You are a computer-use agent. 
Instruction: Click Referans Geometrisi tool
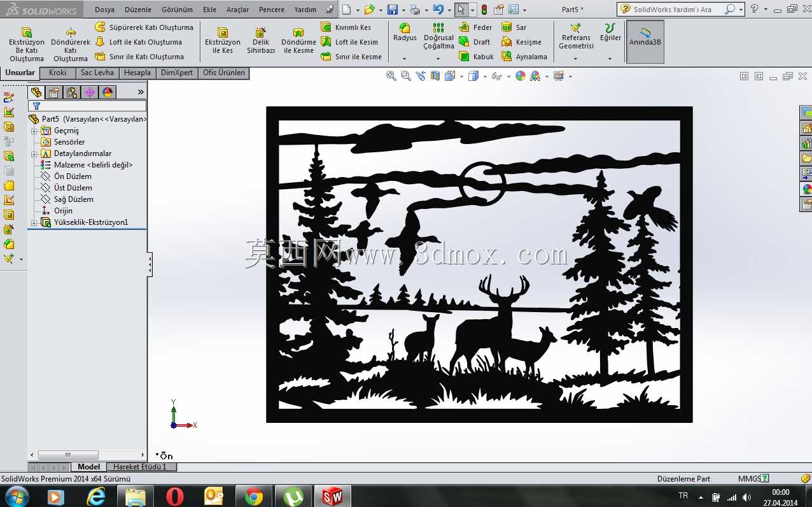pyautogui.click(x=576, y=36)
